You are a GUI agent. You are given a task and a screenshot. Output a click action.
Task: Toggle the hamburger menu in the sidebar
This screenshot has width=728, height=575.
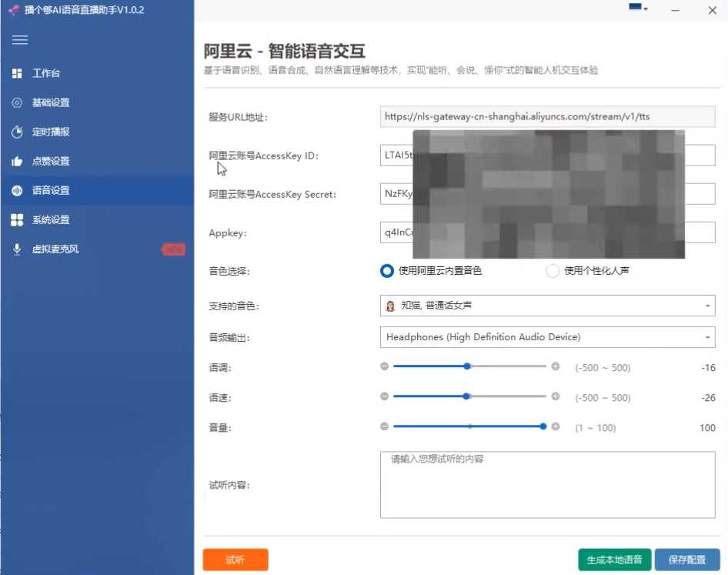(x=19, y=40)
